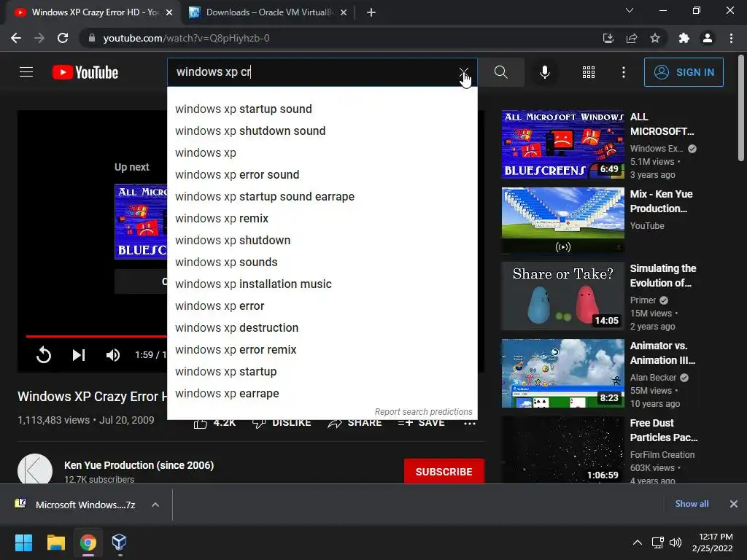This screenshot has height=560, width=747.
Task: Replay the video
Action: (x=43, y=355)
